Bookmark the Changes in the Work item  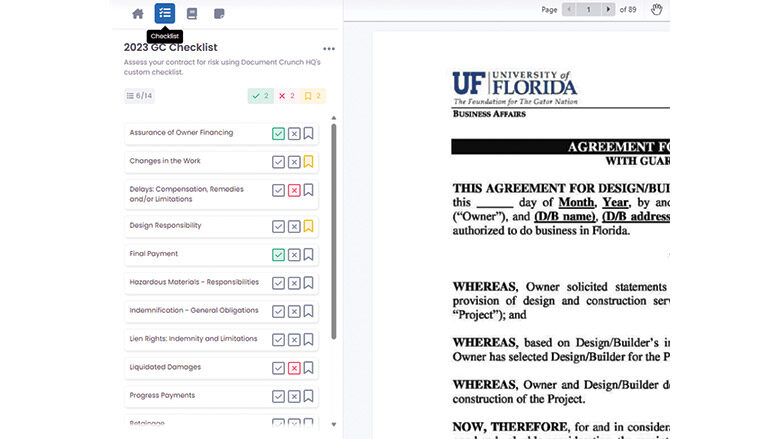[x=309, y=162]
